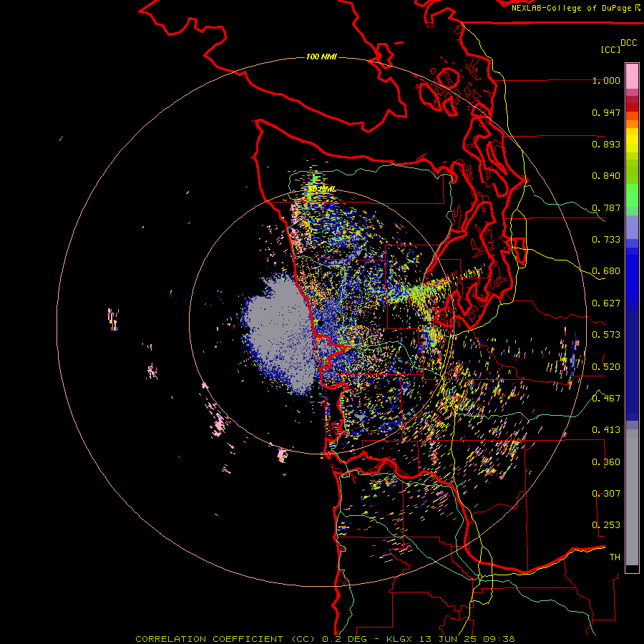Click the [CC] legend unit label
Screen dimensions: 644x644
[610, 49]
